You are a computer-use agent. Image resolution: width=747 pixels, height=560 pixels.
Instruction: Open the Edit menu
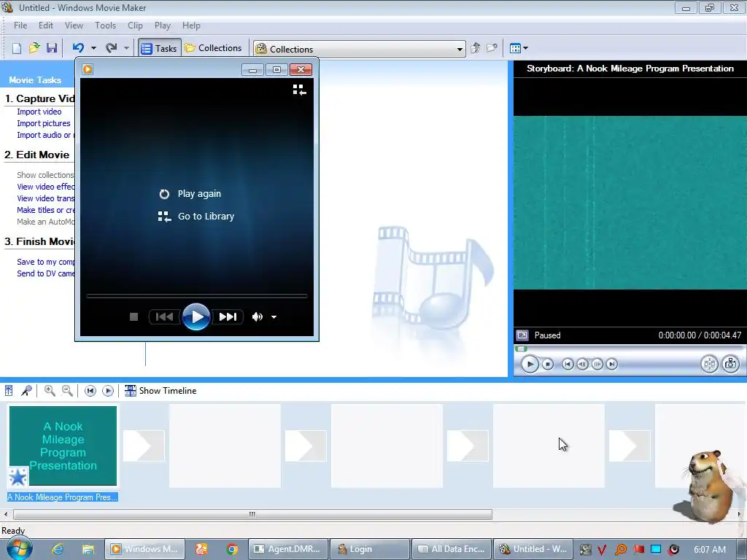click(x=46, y=26)
